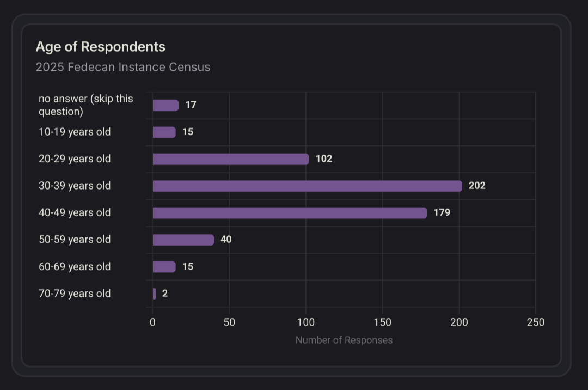Click the 10-19 years old bar
Viewport: 588px width, 390px height.
[164, 132]
